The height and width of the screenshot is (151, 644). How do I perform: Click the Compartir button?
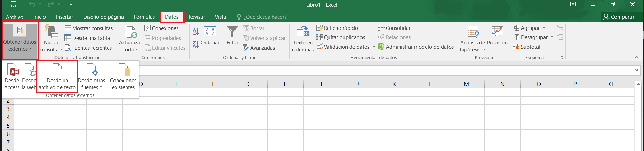click(x=619, y=17)
